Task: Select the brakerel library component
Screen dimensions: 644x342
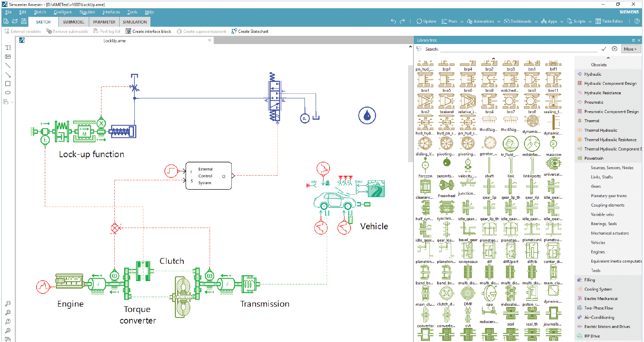Action: pos(447,104)
